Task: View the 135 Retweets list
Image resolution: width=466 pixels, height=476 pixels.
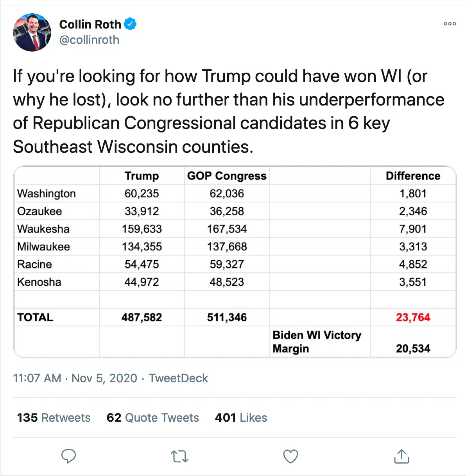Action: tap(54, 418)
